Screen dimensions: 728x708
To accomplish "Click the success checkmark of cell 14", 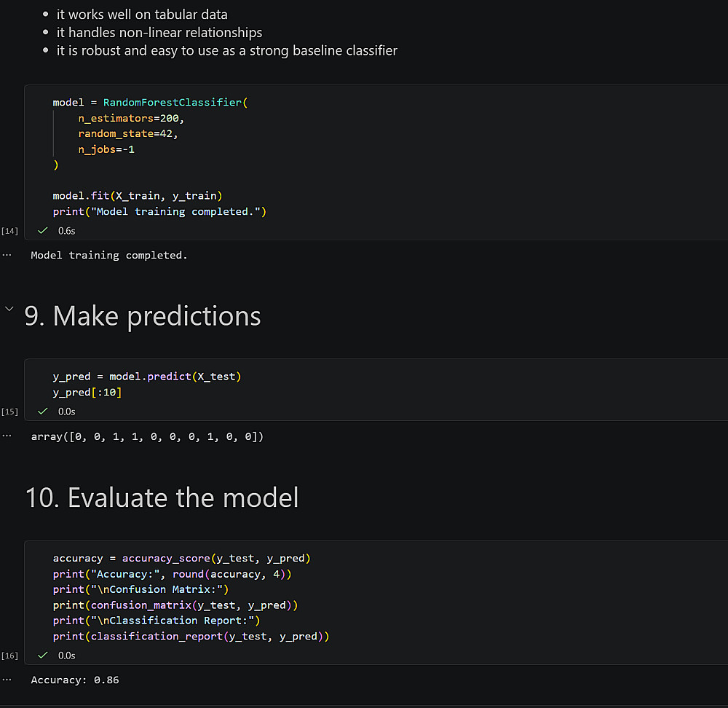I will click(x=43, y=230).
